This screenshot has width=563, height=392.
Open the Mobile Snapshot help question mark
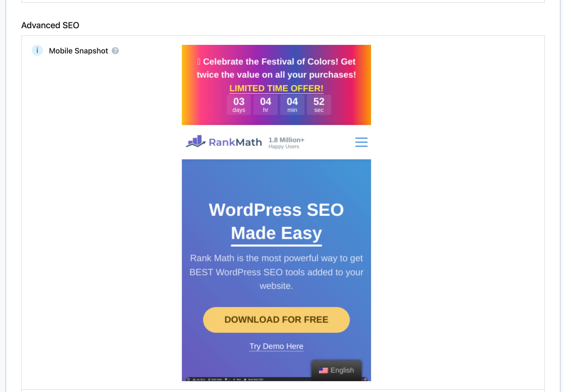(115, 51)
